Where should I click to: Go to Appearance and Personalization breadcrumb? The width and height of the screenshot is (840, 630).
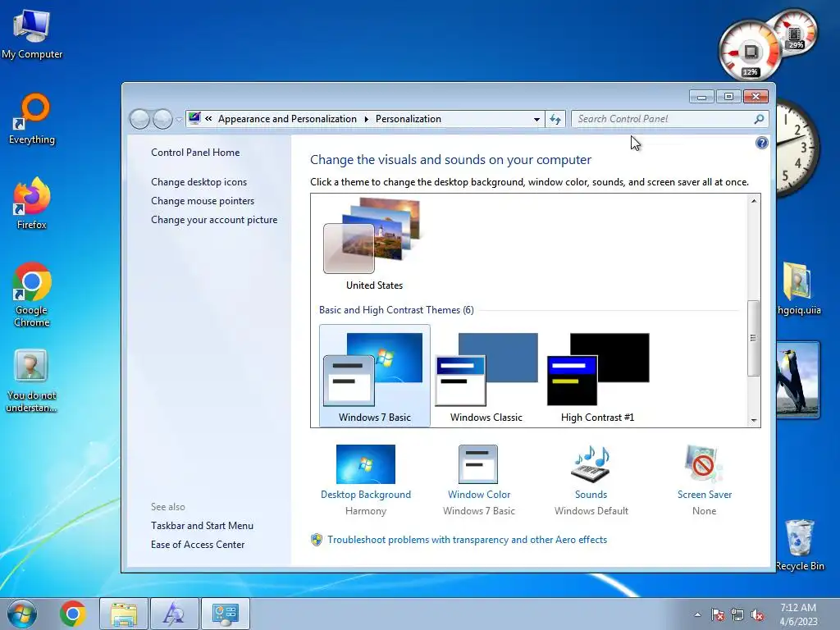point(287,119)
